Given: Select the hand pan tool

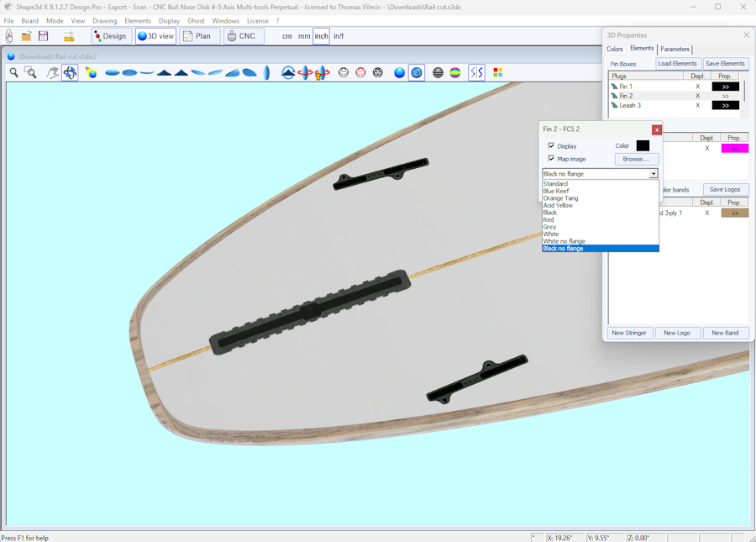Looking at the screenshot, I should [52, 73].
